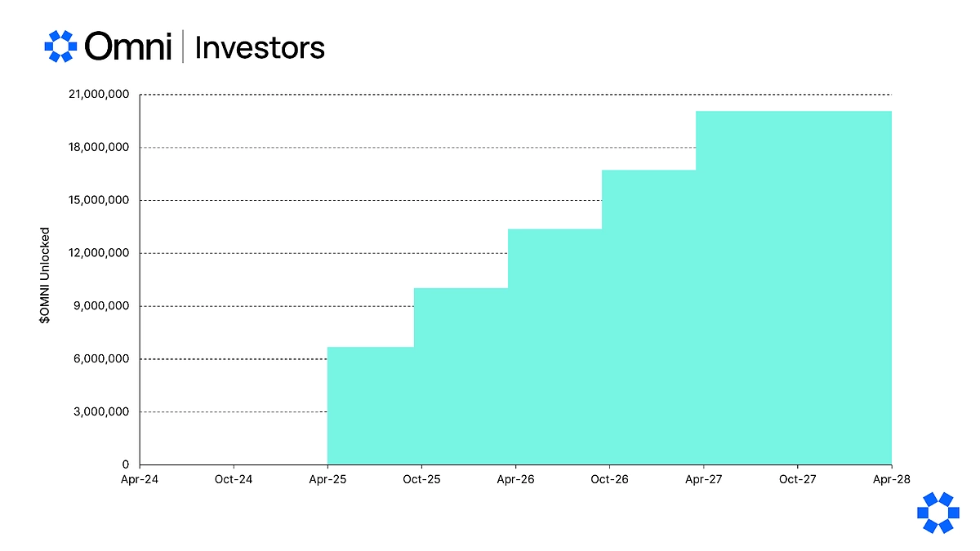The width and height of the screenshot is (980, 551).
Task: Select the Apr-27 x-axis label
Action: 703,479
